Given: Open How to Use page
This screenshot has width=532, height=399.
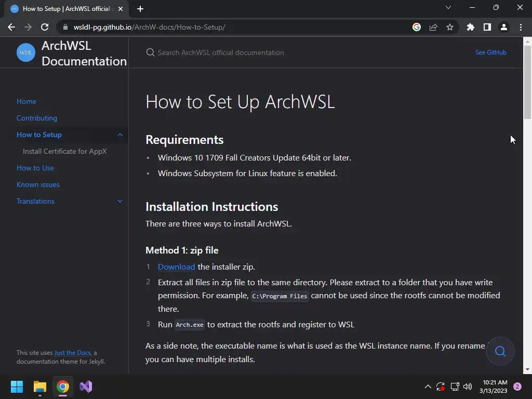Looking at the screenshot, I should (x=35, y=168).
